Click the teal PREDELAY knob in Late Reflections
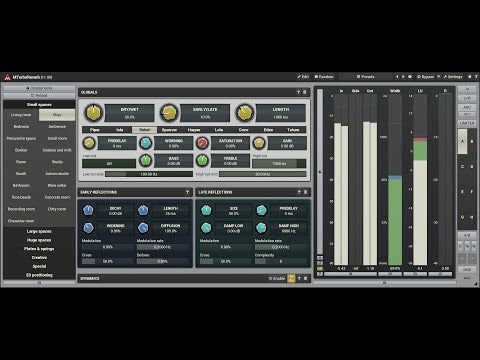480x360 pixels. tap(262, 210)
